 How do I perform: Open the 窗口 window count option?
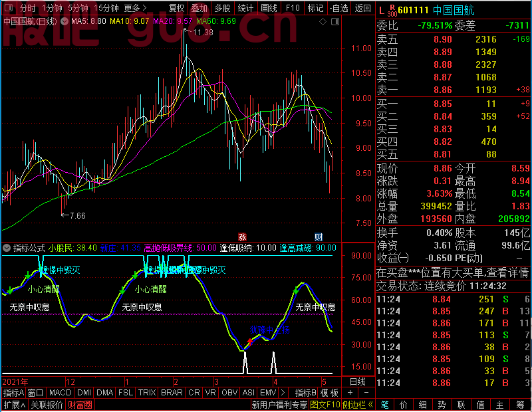click(36, 393)
